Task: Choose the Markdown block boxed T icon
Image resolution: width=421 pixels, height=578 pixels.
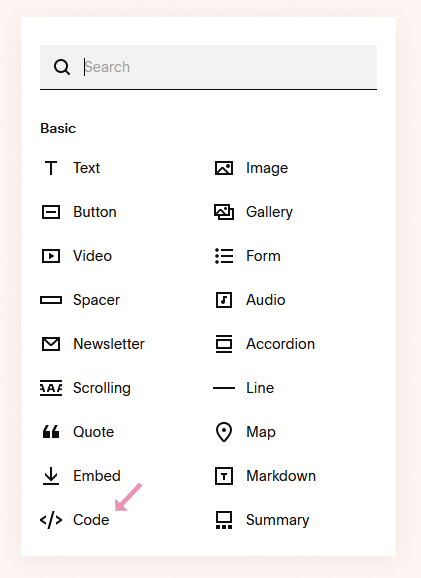Action: point(224,476)
